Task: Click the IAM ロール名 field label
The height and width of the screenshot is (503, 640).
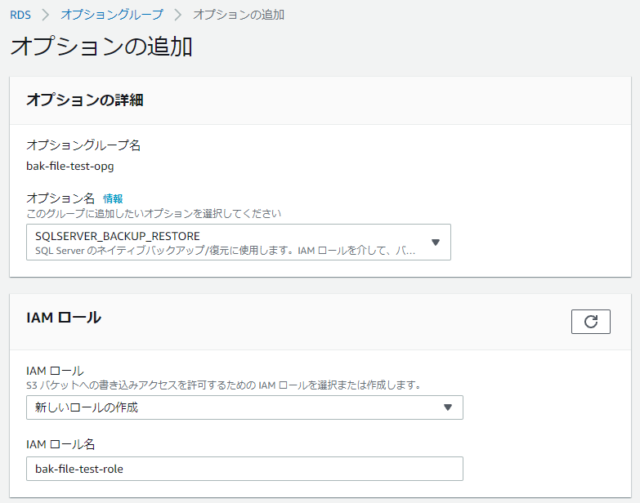Action: point(61,444)
